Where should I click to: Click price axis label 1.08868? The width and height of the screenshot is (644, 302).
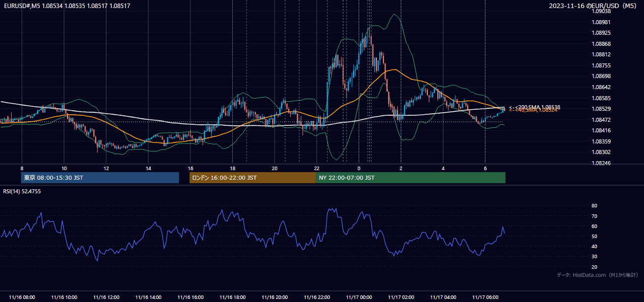(601, 44)
